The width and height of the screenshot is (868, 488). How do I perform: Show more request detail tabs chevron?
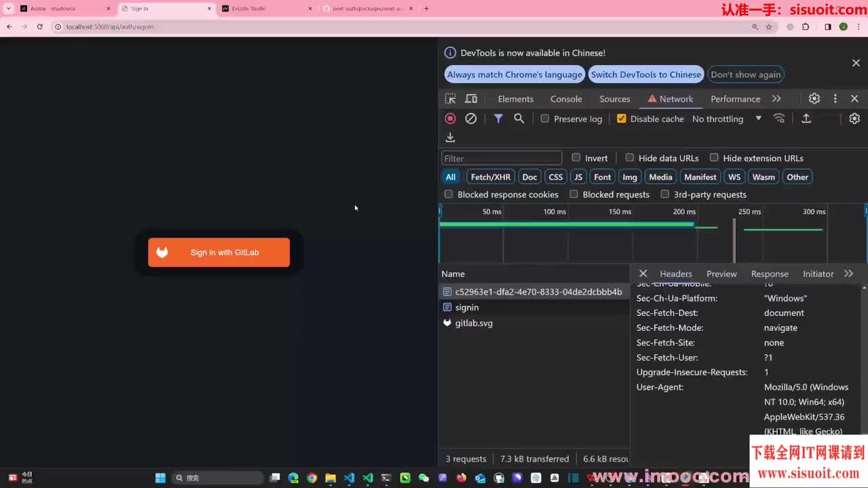(x=848, y=274)
